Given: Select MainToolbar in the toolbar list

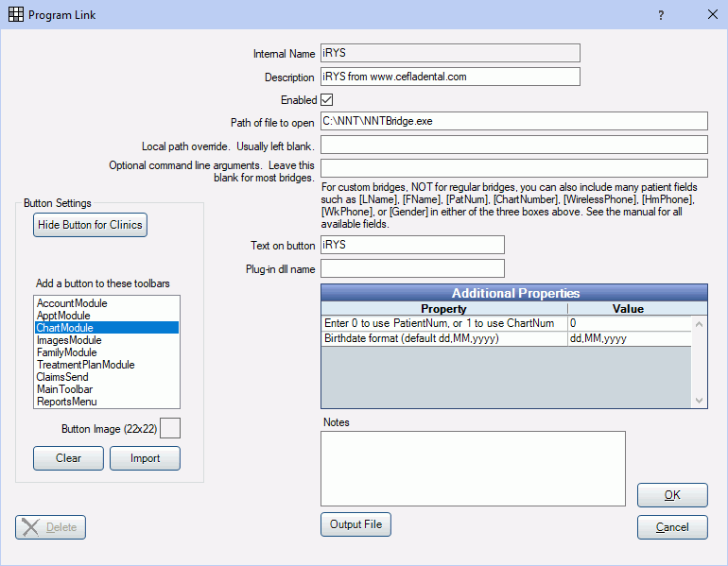Looking at the screenshot, I should (107, 389).
